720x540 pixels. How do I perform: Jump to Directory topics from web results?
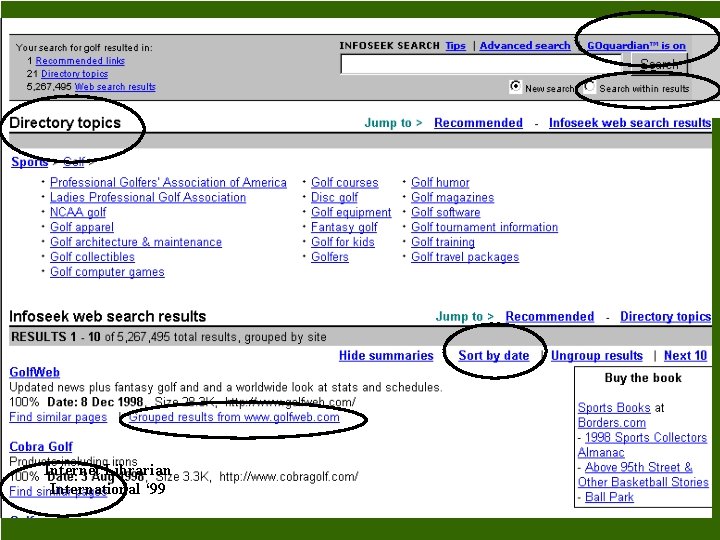point(665,316)
